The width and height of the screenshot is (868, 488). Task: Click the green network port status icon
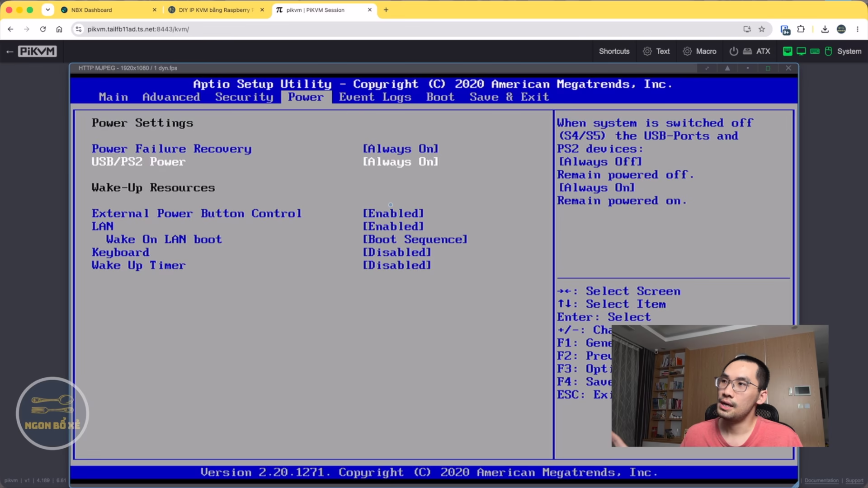click(788, 52)
